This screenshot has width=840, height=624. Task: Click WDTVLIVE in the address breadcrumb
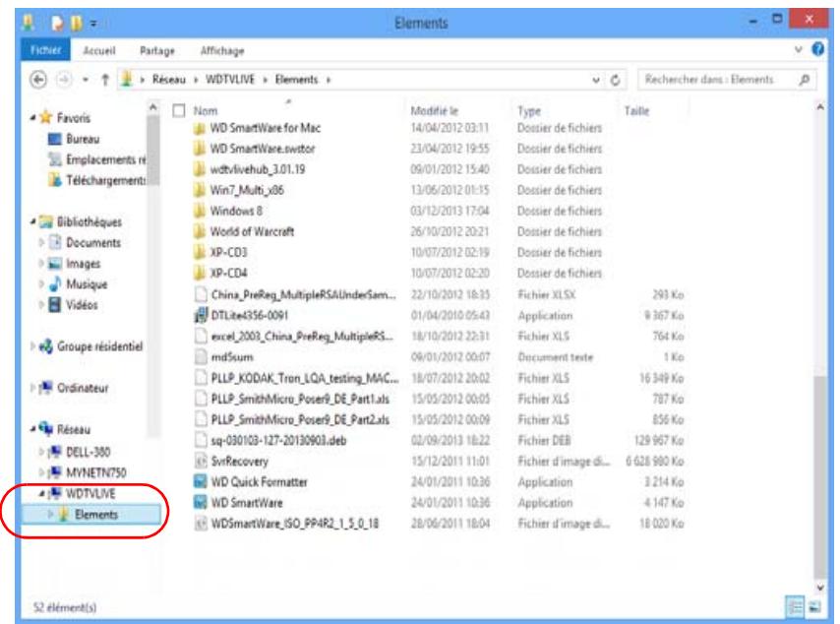(230, 80)
